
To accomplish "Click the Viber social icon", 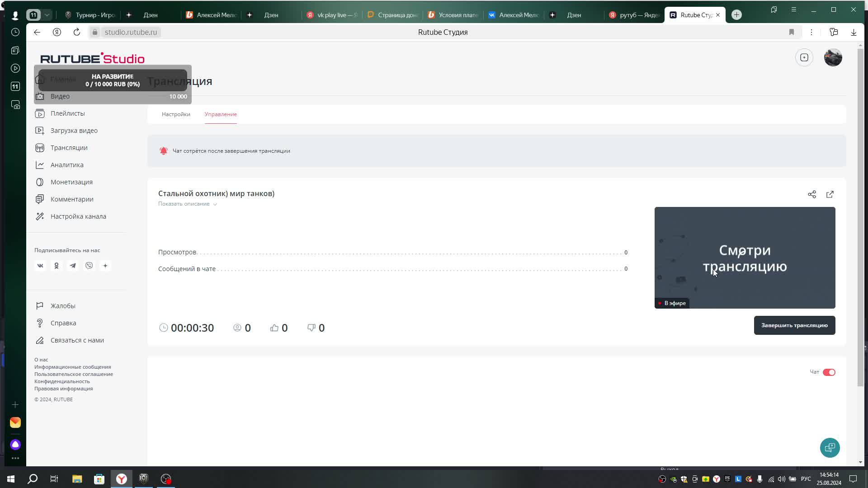I will (89, 266).
